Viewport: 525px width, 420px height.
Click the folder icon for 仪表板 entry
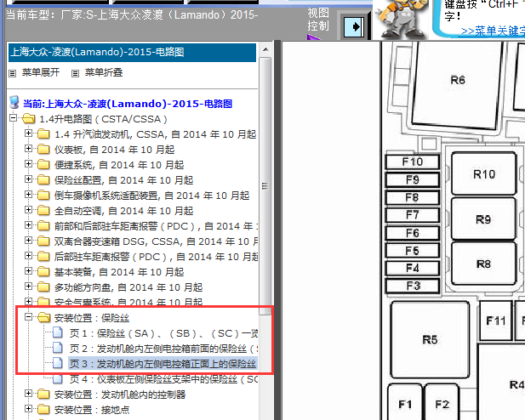tap(43, 150)
